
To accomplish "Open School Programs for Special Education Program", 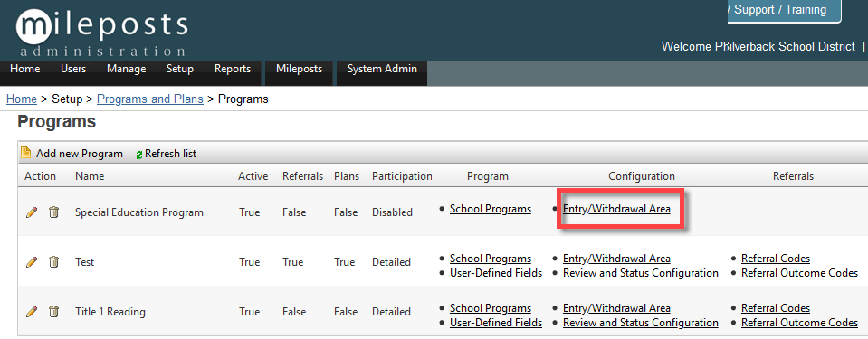I will point(491,209).
